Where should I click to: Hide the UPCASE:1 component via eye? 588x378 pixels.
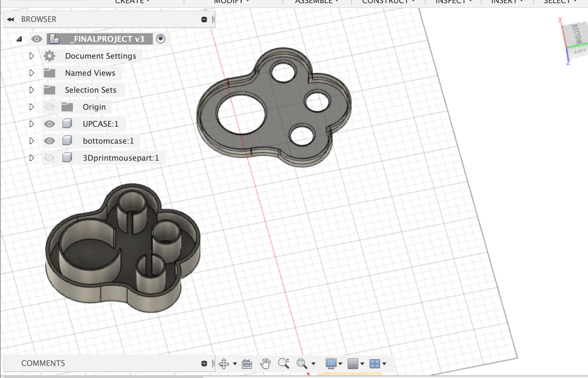[50, 124]
